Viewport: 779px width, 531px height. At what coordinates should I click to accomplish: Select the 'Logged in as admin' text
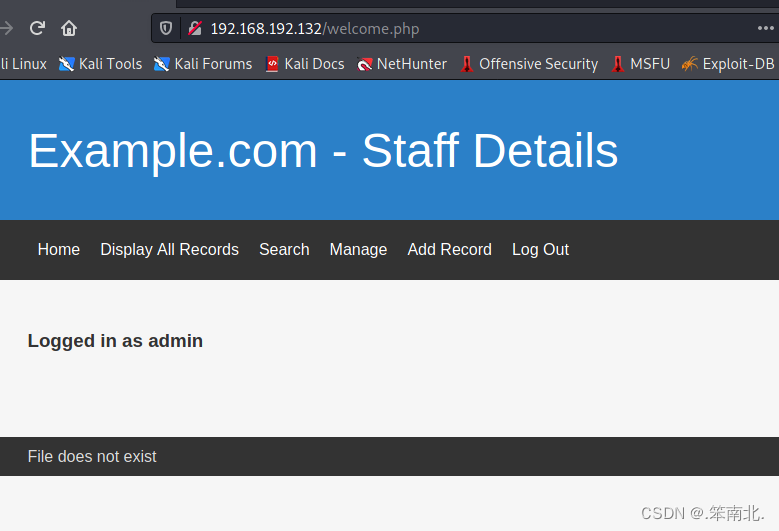click(115, 341)
